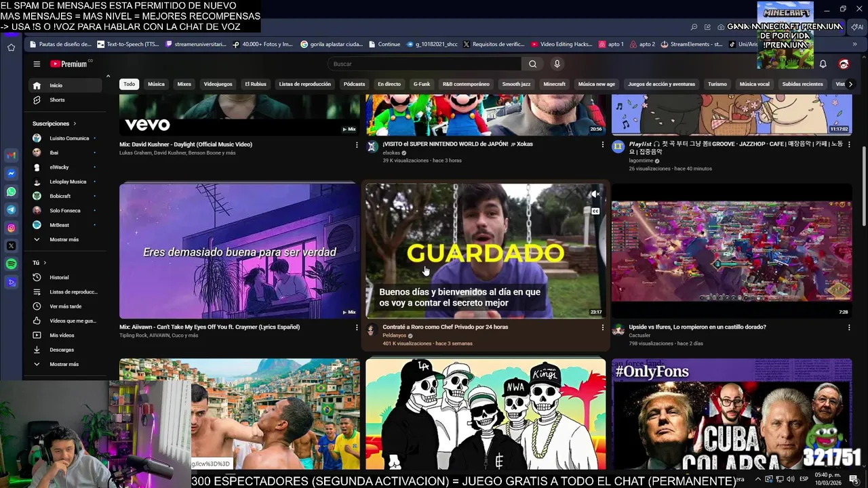The image size is (868, 488).
Task: Open the notifications bell
Action: tap(823, 64)
